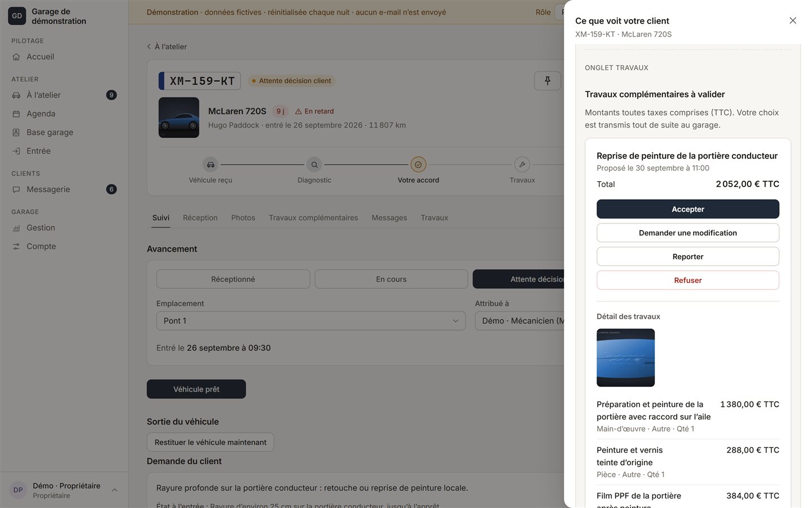Image resolution: width=812 pixels, height=508 pixels.
Task: Close the 'Ce que voit votre client' panel
Action: (793, 21)
